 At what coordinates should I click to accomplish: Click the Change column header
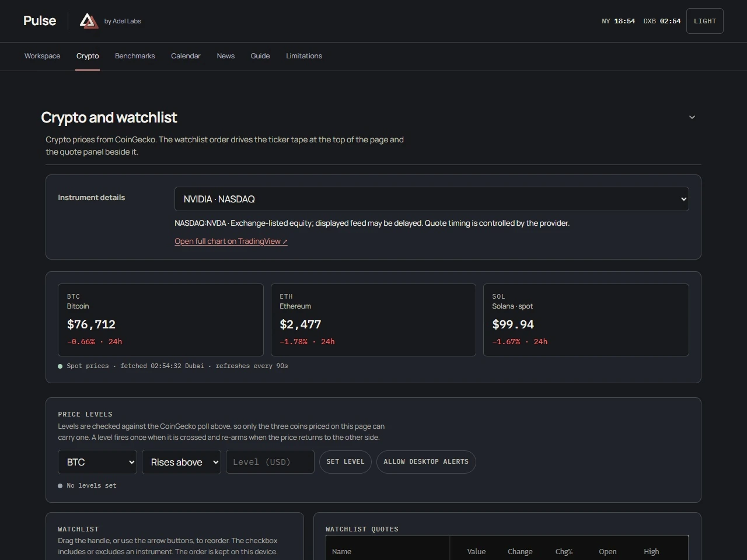[x=520, y=552]
